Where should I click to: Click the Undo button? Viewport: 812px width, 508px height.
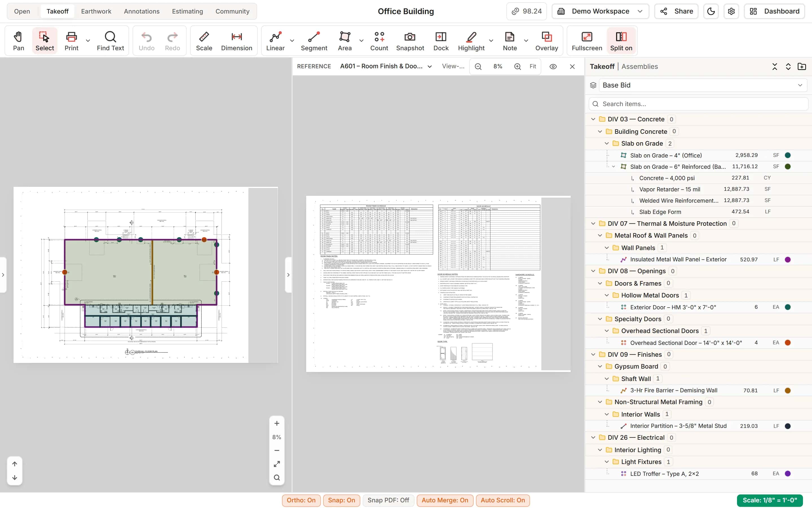pyautogui.click(x=147, y=41)
